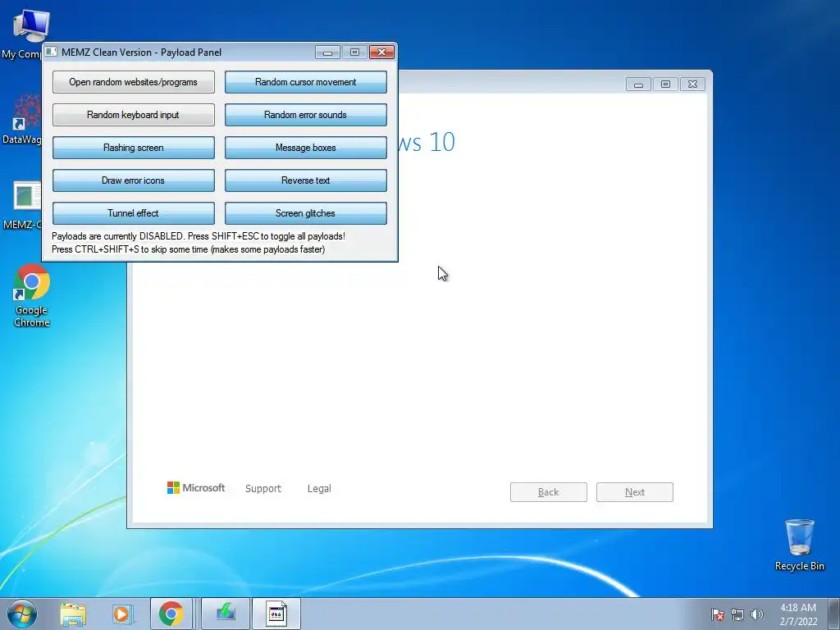Screen dimensions: 840x630
Task: Toggle the Random cursor movement payload
Action: [x=305, y=82]
